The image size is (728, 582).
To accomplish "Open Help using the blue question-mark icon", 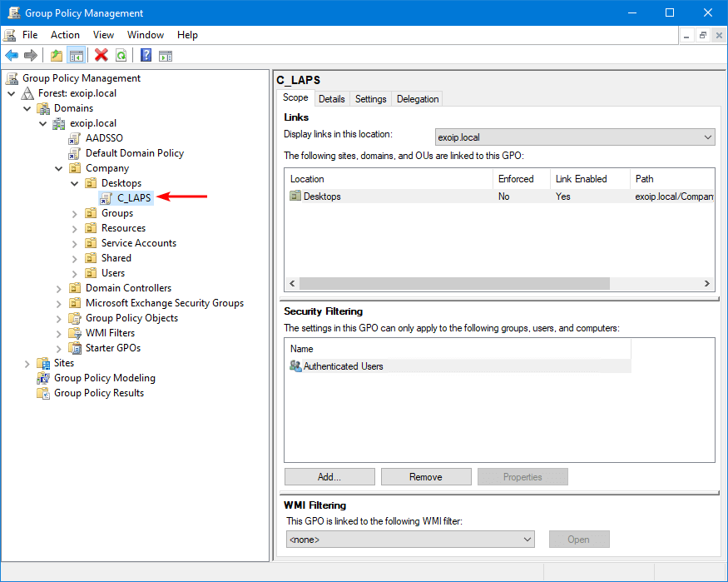I will (x=146, y=55).
